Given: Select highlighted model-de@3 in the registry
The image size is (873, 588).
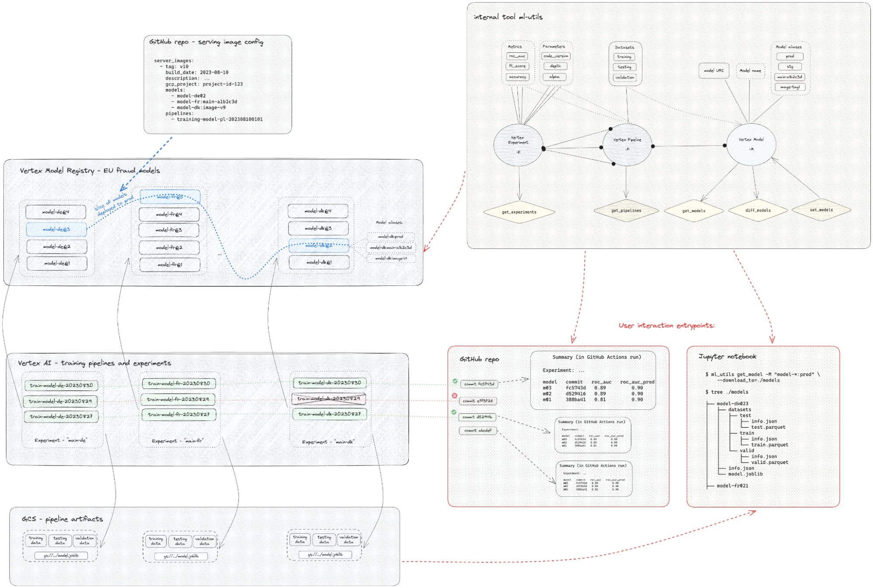Looking at the screenshot, I should pos(56,229).
